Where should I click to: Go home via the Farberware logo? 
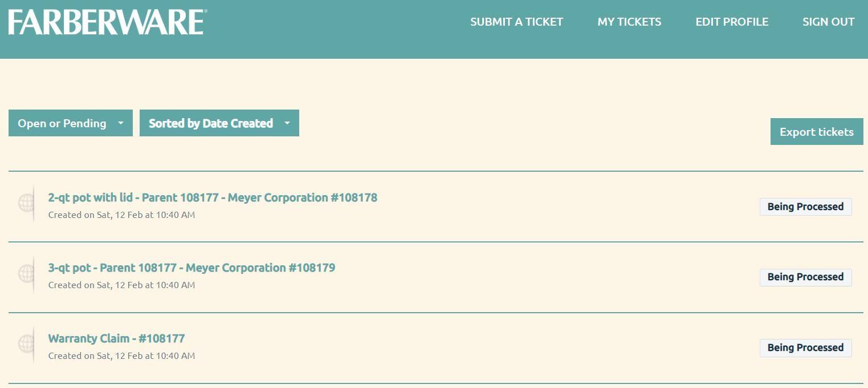pyautogui.click(x=107, y=22)
